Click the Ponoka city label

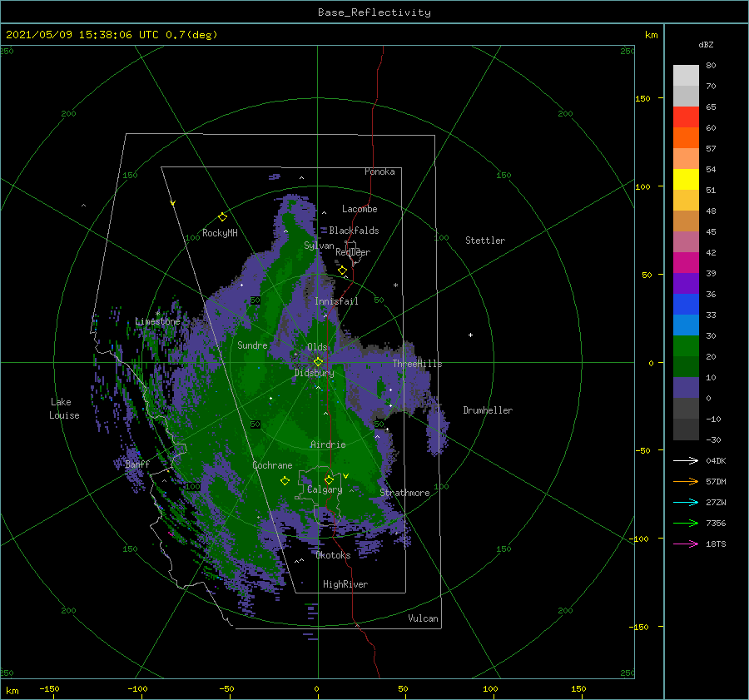[x=379, y=171]
